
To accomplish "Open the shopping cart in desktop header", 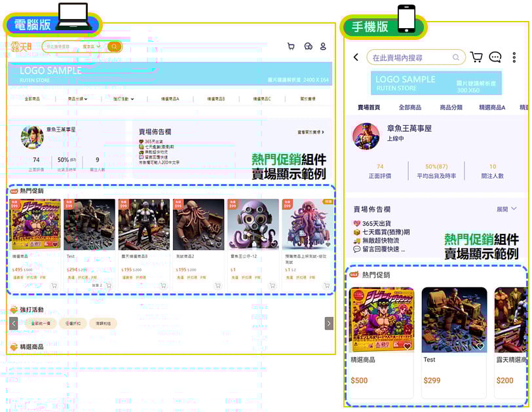I will coord(291,47).
